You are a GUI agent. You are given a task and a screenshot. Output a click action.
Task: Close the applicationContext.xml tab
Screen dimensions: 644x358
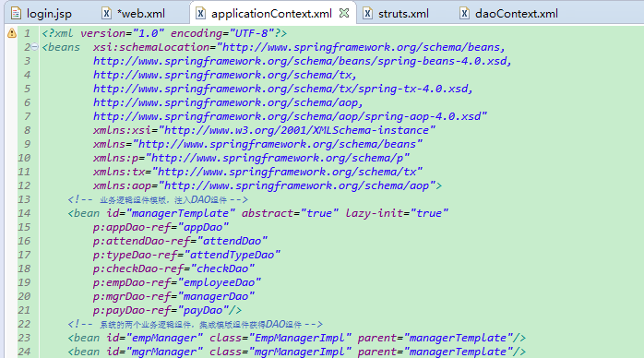point(344,13)
